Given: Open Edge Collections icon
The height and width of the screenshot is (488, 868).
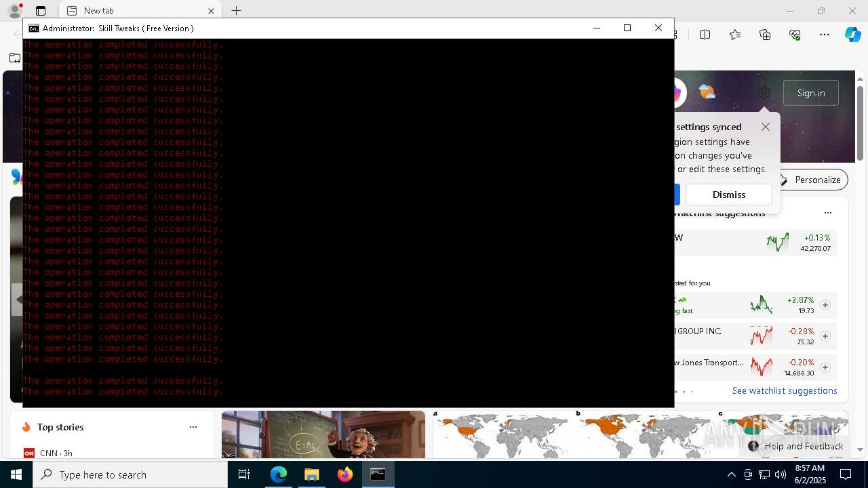Looking at the screenshot, I should (x=765, y=35).
